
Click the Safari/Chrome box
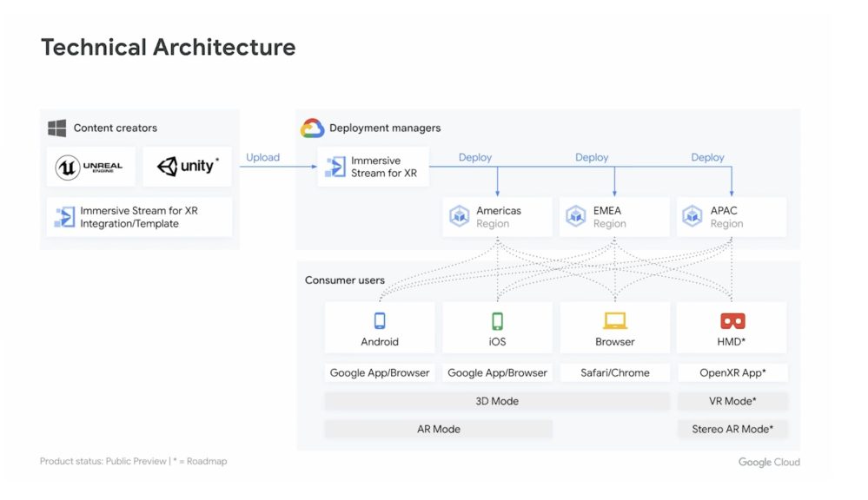click(614, 372)
